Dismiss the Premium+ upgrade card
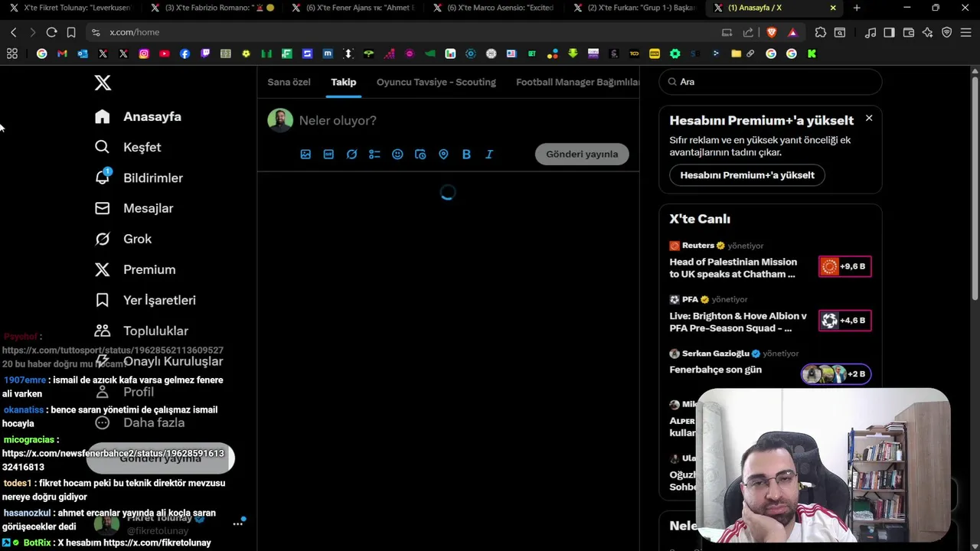Image resolution: width=980 pixels, height=551 pixels. pos(869,118)
